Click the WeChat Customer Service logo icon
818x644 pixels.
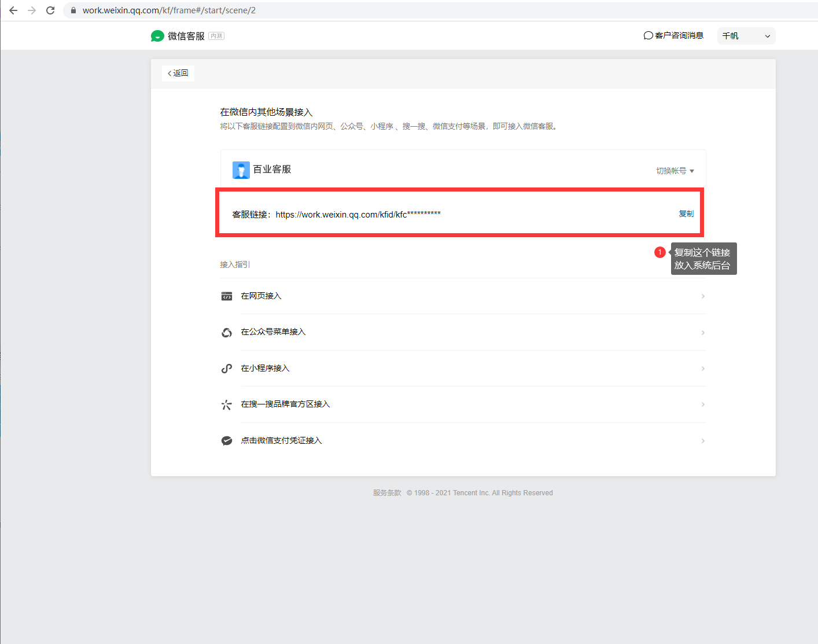(x=157, y=36)
